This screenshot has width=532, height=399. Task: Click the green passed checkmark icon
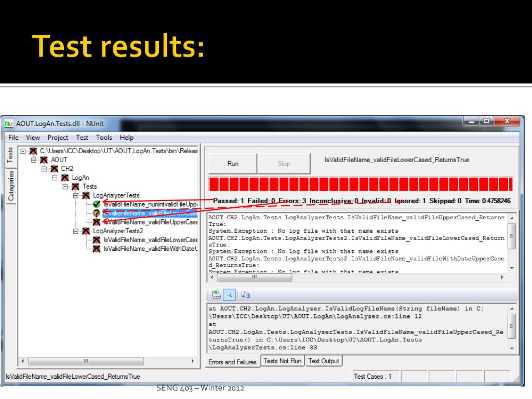[97, 204]
